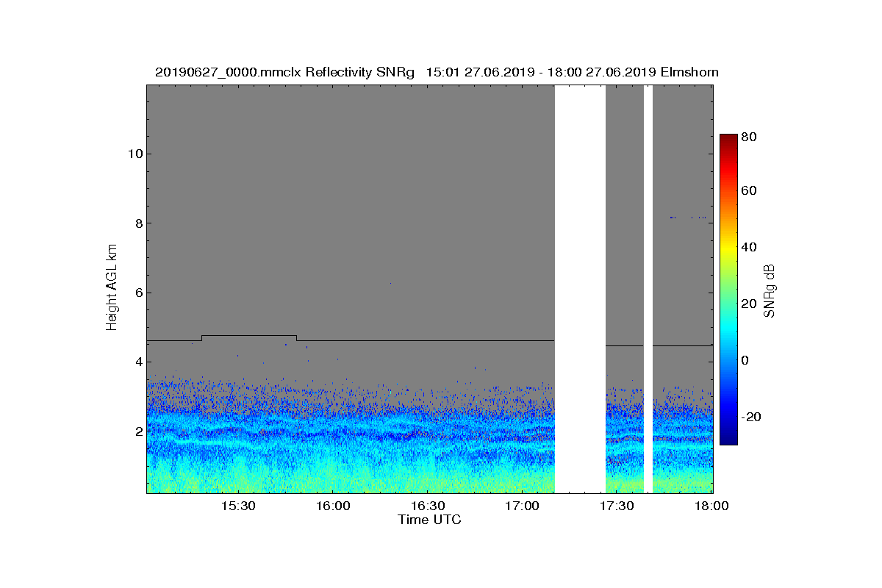This screenshot has height=588, width=882.
Task: Click the height tick label 4
Action: [x=137, y=362]
